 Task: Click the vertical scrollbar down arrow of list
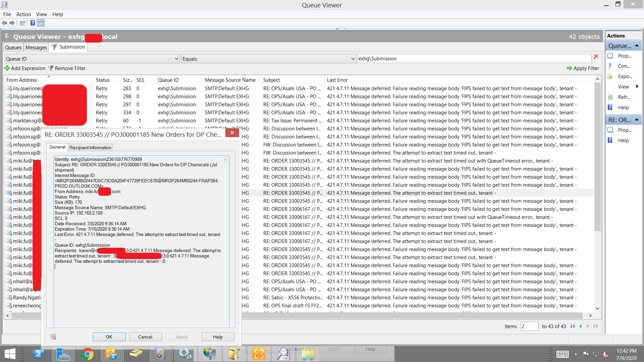pyautogui.click(x=597, y=308)
